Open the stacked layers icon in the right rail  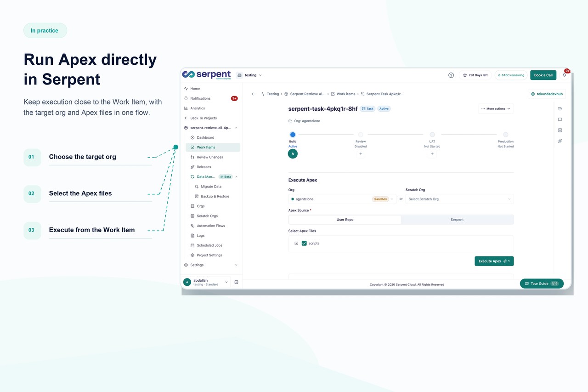[x=560, y=131]
